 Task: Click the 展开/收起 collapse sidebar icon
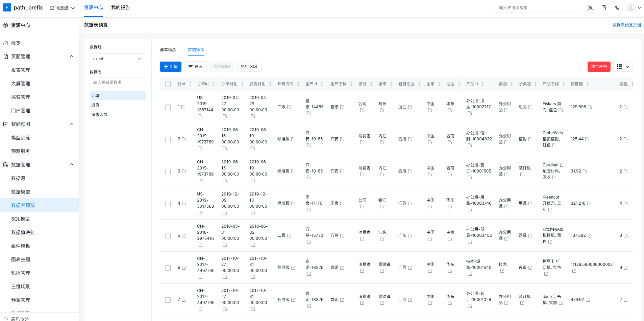(x=6, y=319)
